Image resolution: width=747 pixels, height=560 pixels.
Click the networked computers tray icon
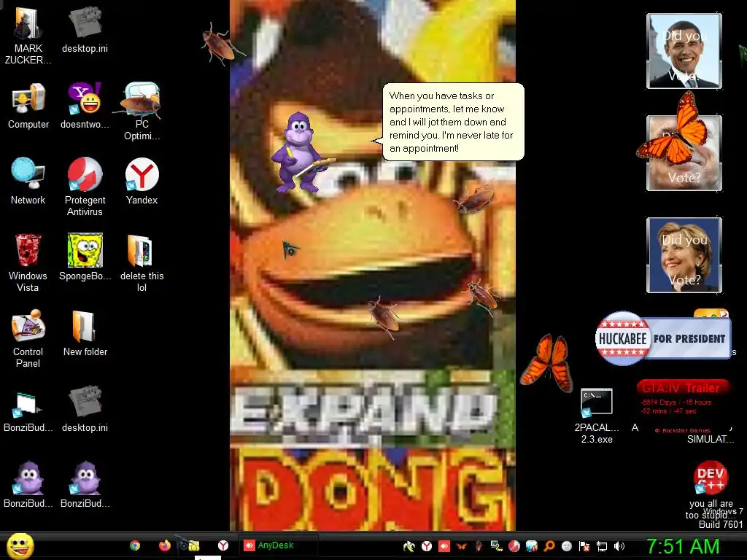point(496,546)
